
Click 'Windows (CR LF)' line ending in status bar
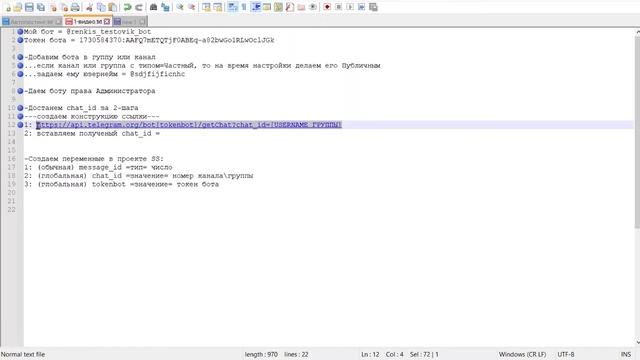[x=522, y=354]
